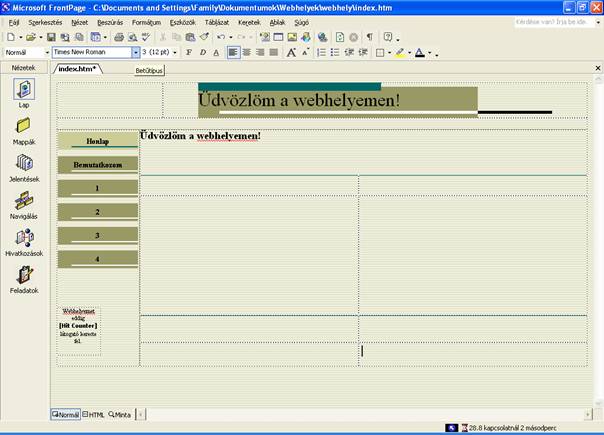Toggle italic formatting button
This screenshot has height=435, width=604.
point(202,52)
